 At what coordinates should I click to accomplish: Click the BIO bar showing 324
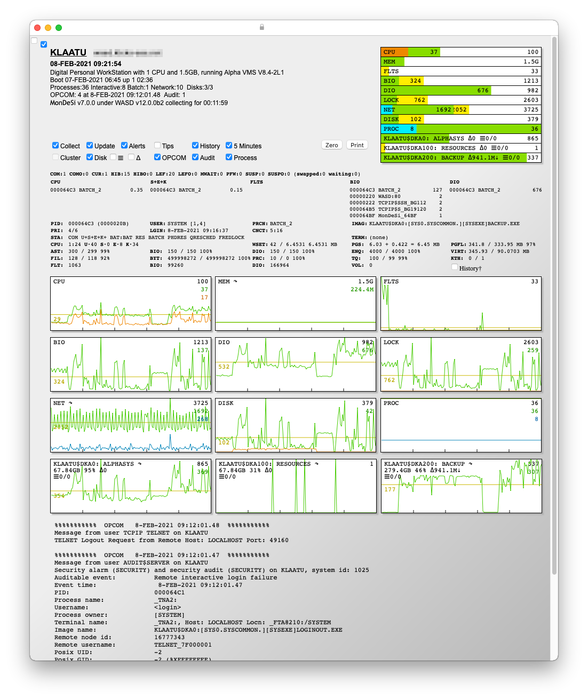(461, 81)
